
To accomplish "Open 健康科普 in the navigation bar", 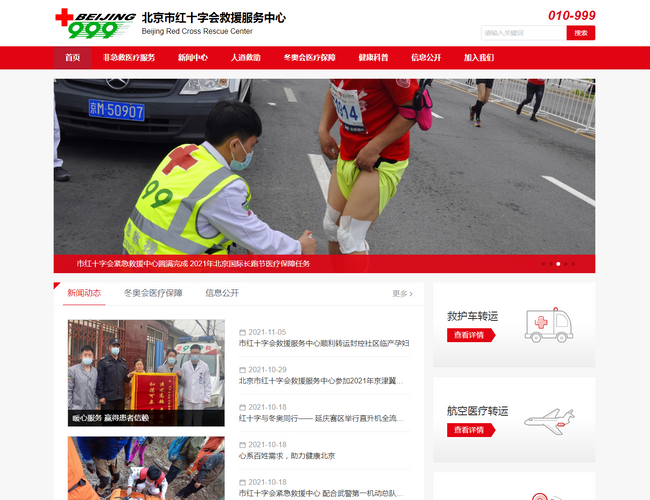I will [x=373, y=58].
